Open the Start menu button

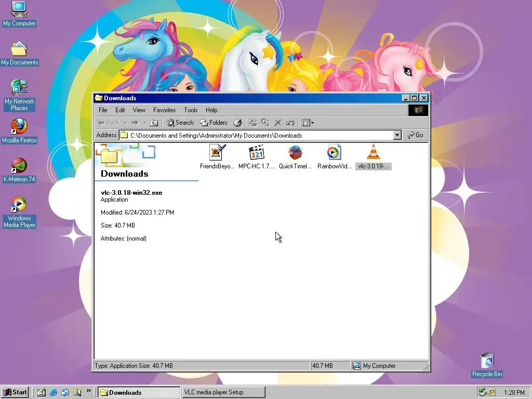tap(15, 392)
